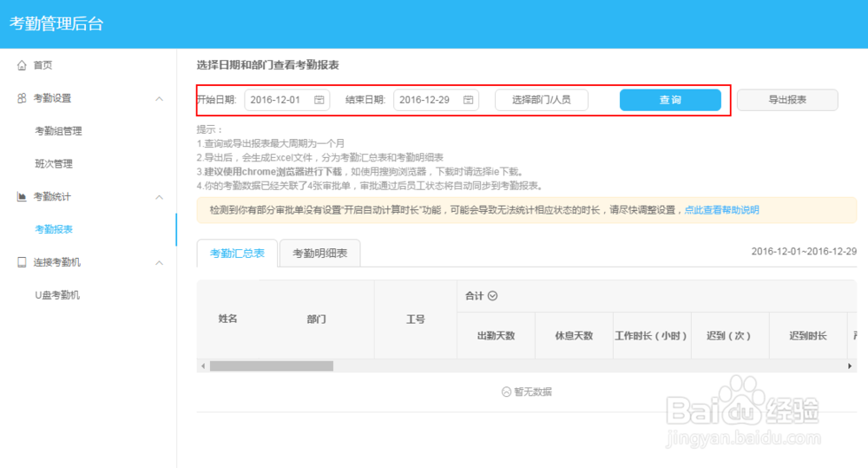Click the end date field 2016-12-29
This screenshot has height=468, width=868.
pyautogui.click(x=436, y=100)
